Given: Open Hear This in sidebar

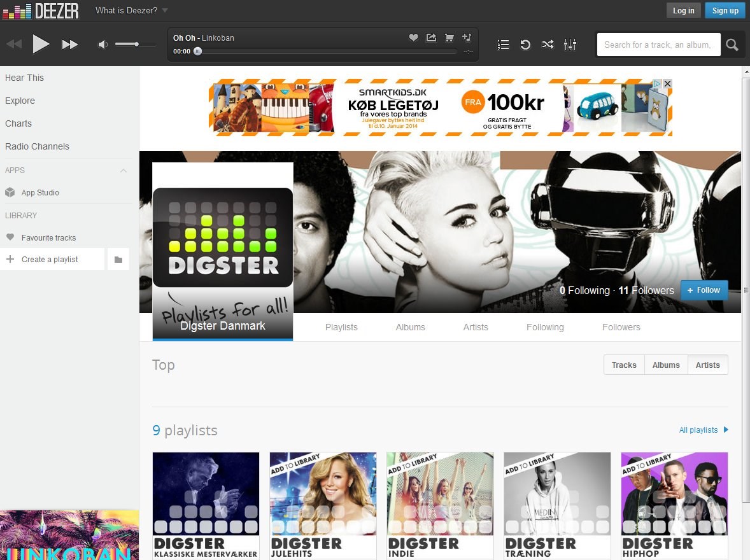Looking at the screenshot, I should (x=24, y=78).
